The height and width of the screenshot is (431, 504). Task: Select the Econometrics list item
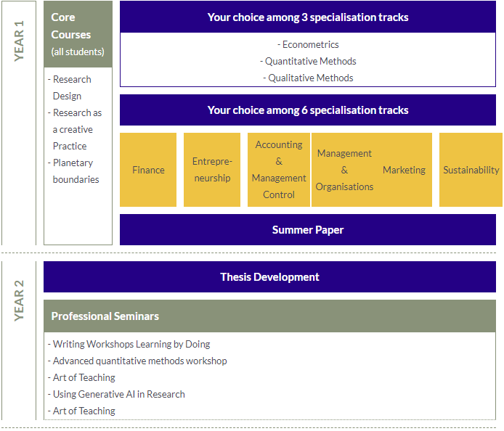[x=308, y=45]
